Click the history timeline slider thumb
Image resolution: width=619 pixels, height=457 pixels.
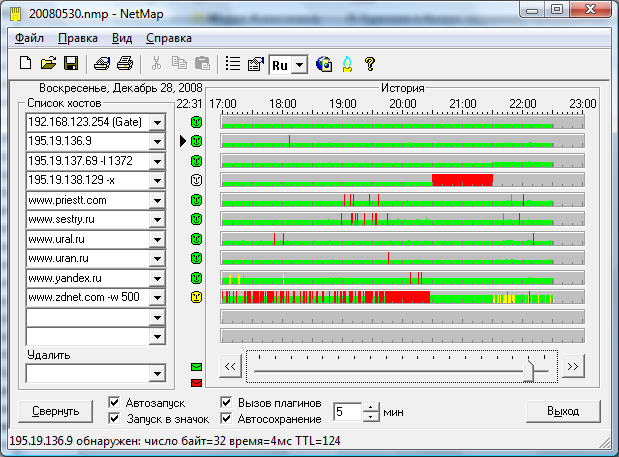(528, 370)
